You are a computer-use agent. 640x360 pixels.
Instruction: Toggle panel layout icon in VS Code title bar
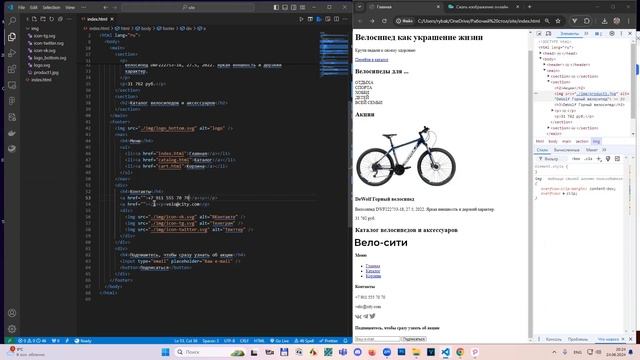pyautogui.click(x=285, y=7)
